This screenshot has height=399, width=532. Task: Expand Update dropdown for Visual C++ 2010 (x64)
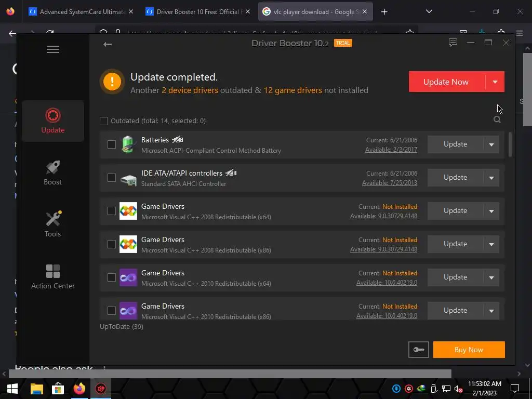coord(491,277)
